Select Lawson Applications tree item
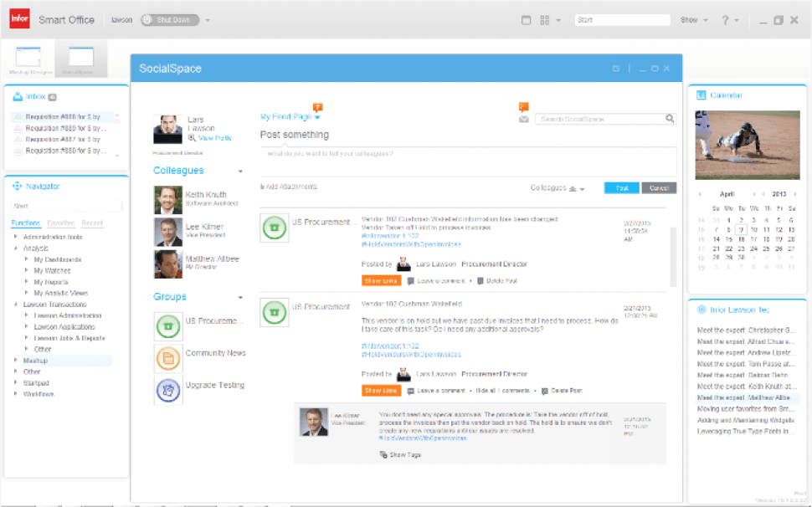Viewport: 812px width, 507px height. [x=64, y=326]
